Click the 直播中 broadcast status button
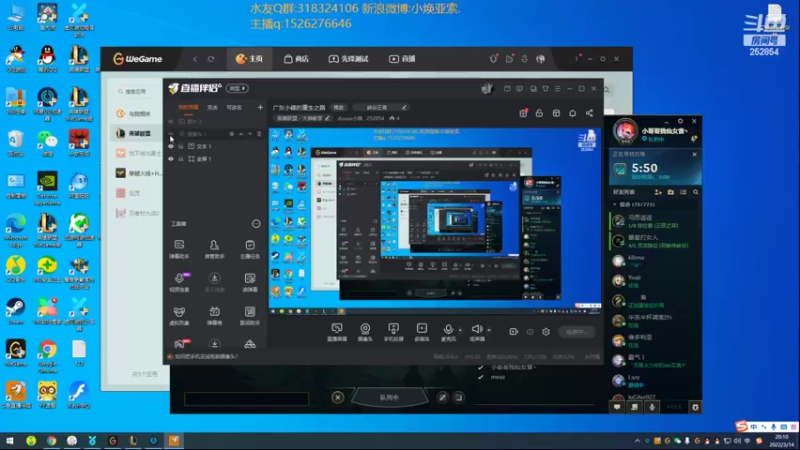800x450 pixels. click(576, 332)
